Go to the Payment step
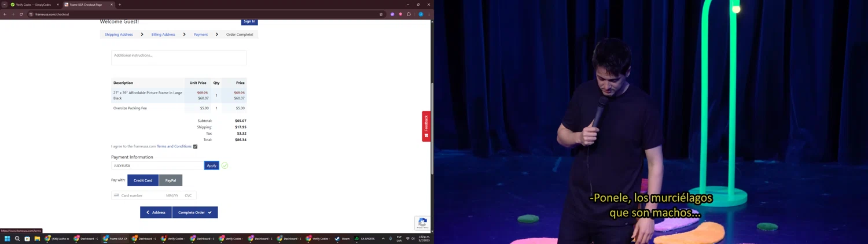 (x=201, y=34)
